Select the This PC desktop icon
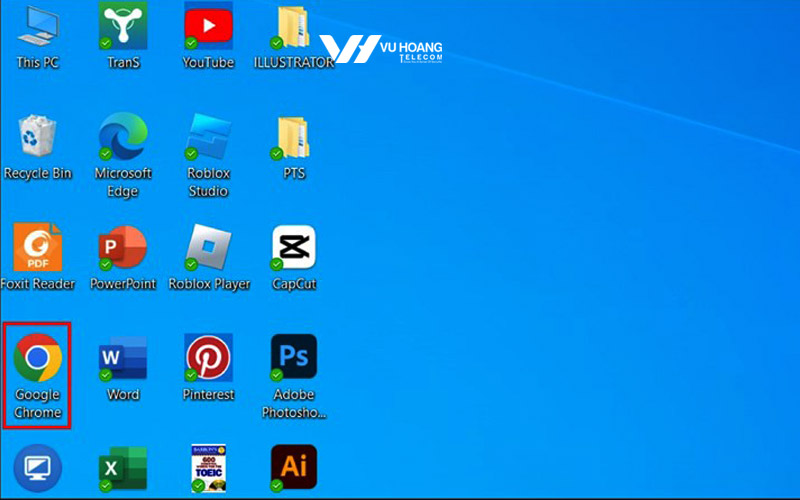The width and height of the screenshot is (800, 500). pyautogui.click(x=37, y=26)
